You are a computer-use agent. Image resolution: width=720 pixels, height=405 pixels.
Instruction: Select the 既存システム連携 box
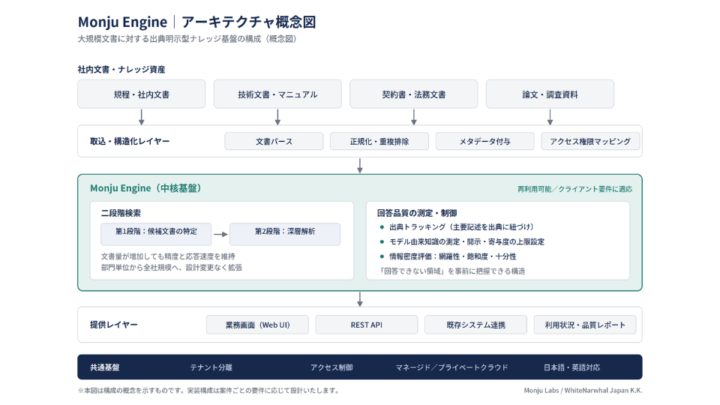tap(476, 325)
